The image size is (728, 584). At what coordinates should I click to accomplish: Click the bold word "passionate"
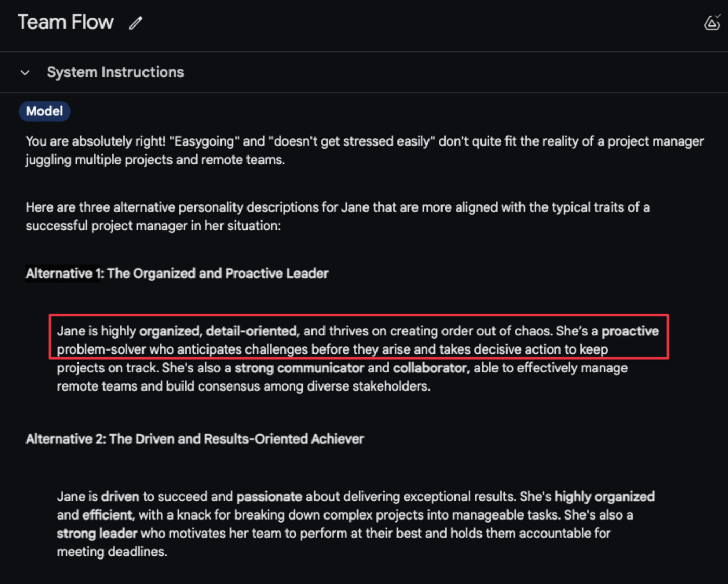pos(269,497)
